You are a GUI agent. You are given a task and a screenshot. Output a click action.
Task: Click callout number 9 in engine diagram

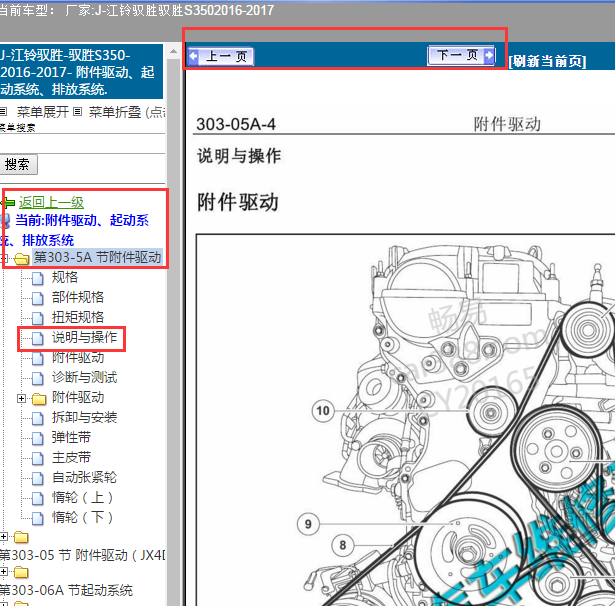(x=308, y=524)
